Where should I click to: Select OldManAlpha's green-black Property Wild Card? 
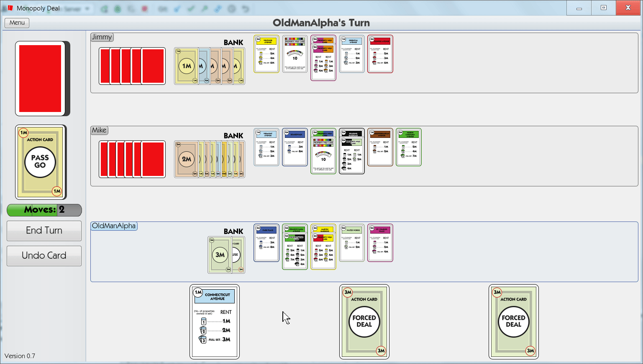pyautogui.click(x=295, y=252)
